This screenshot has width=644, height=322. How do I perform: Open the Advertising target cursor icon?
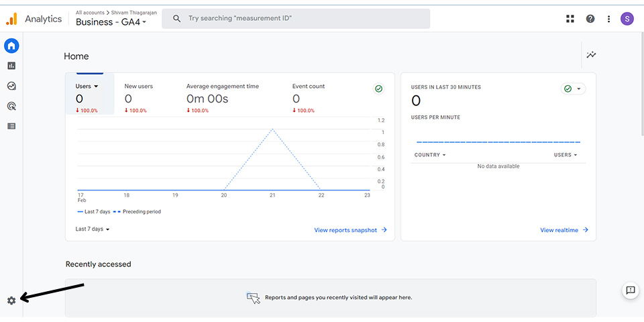pyautogui.click(x=11, y=107)
